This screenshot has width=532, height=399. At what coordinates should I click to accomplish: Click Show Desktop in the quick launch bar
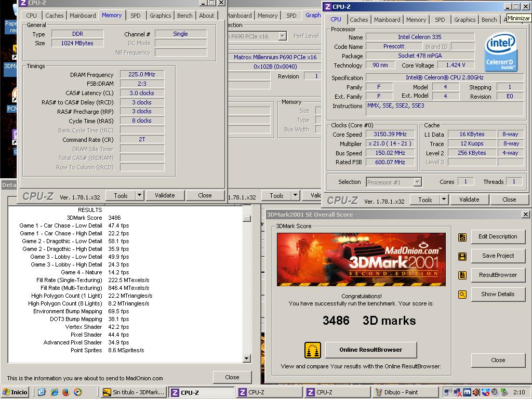pos(42,392)
